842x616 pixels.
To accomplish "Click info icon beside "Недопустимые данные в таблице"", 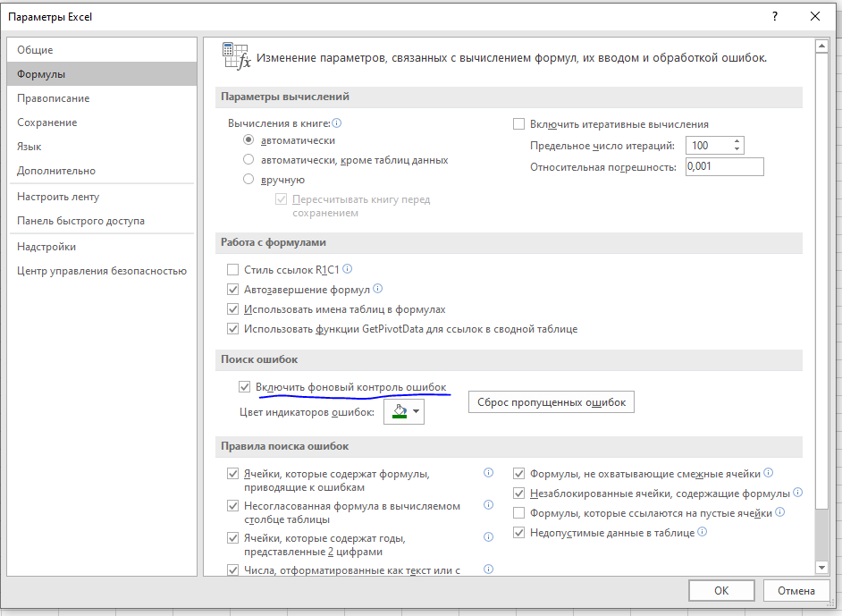I will [x=703, y=532].
